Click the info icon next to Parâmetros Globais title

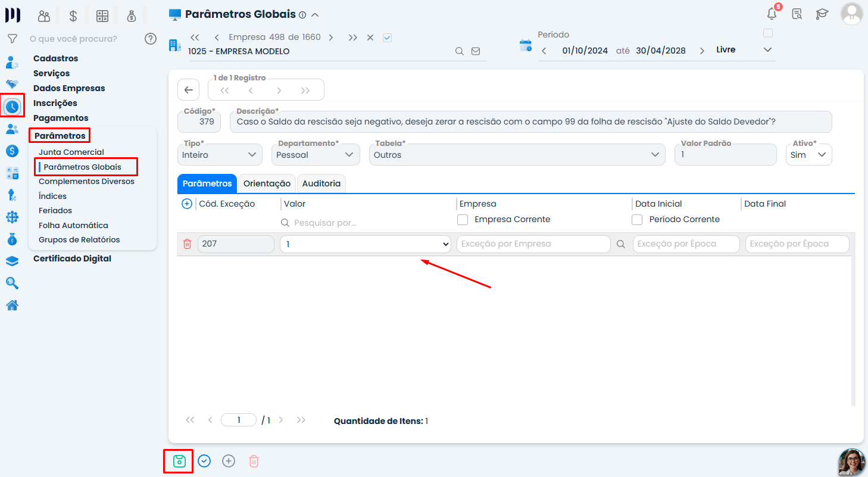tap(302, 15)
